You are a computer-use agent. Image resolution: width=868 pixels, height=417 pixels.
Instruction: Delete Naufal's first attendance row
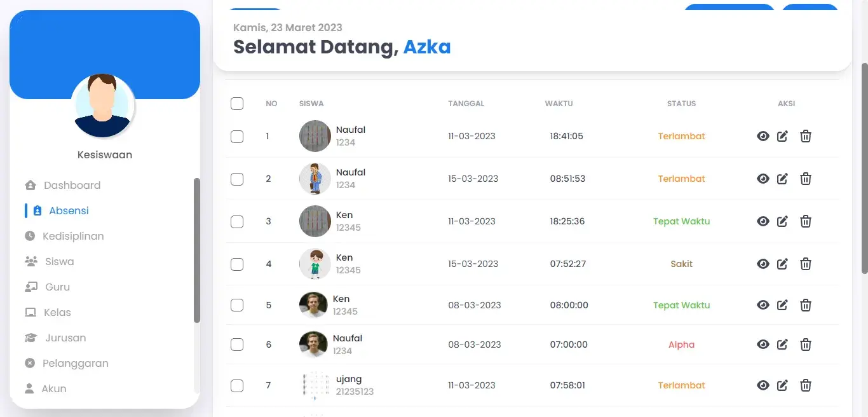tap(806, 136)
